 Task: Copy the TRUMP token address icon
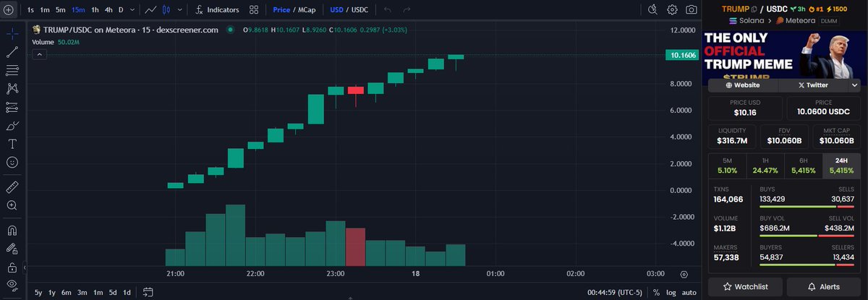[x=754, y=9]
